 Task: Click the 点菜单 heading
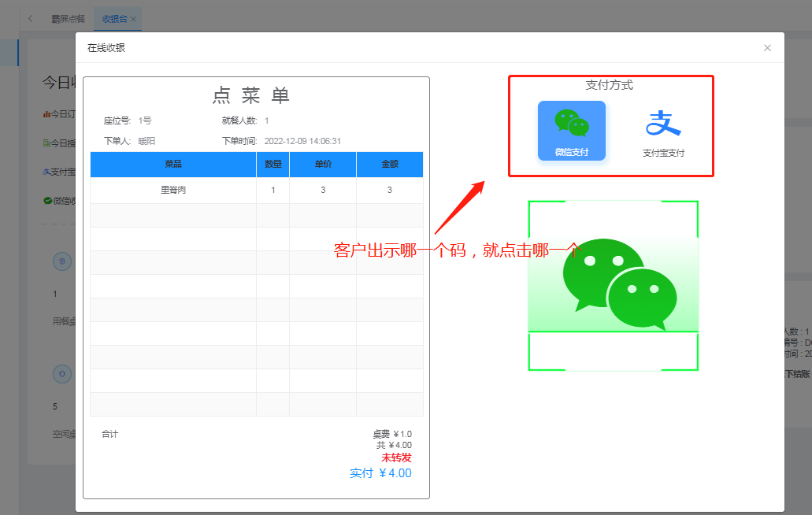(x=250, y=95)
